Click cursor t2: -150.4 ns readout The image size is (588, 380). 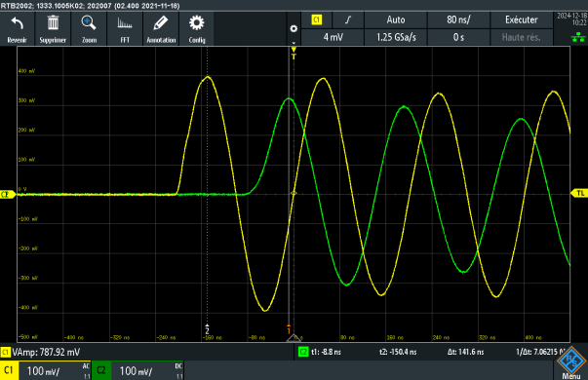pos(398,352)
